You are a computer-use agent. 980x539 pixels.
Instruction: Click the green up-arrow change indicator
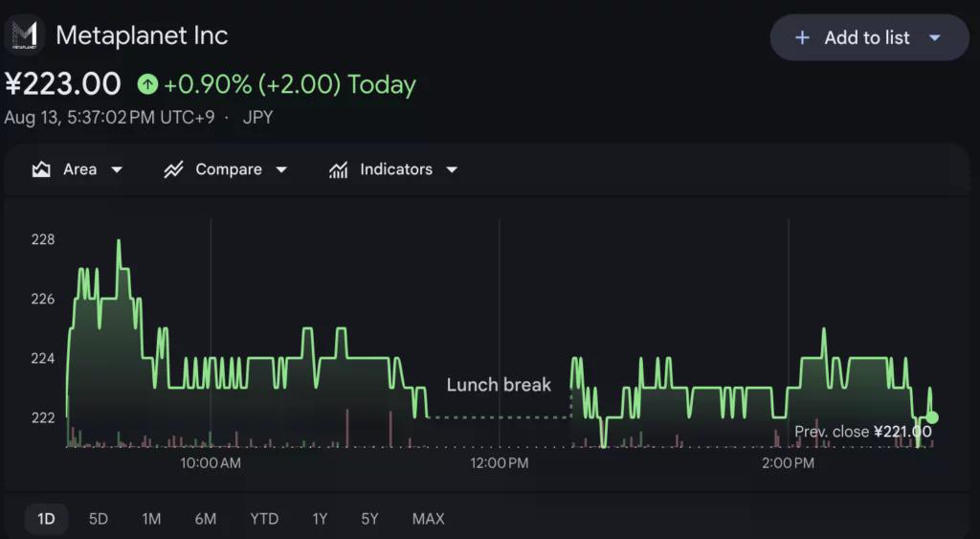(x=147, y=84)
